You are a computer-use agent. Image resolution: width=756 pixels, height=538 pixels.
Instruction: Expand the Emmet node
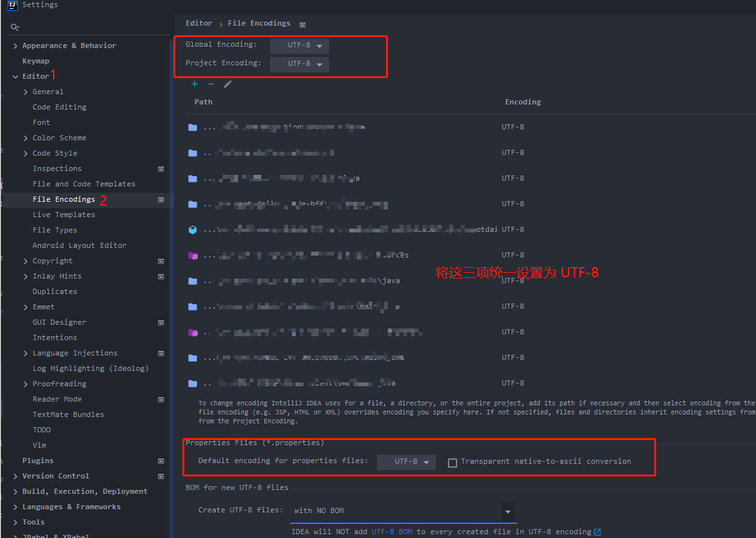coord(26,307)
